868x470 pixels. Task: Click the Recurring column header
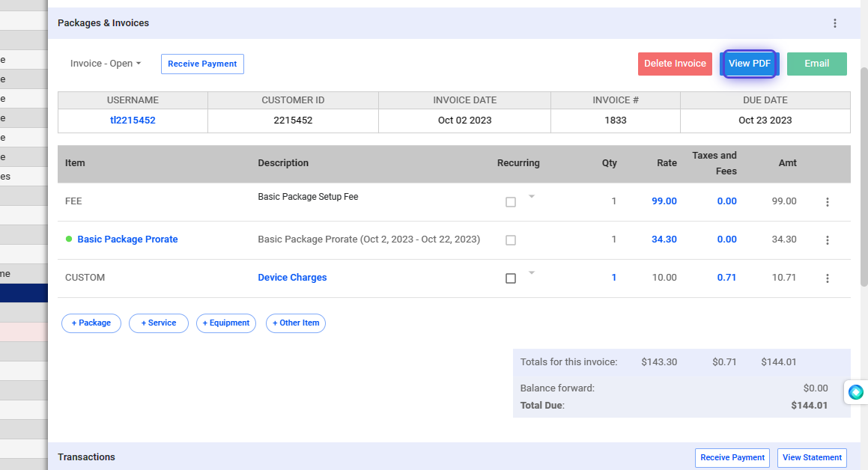[x=518, y=163]
